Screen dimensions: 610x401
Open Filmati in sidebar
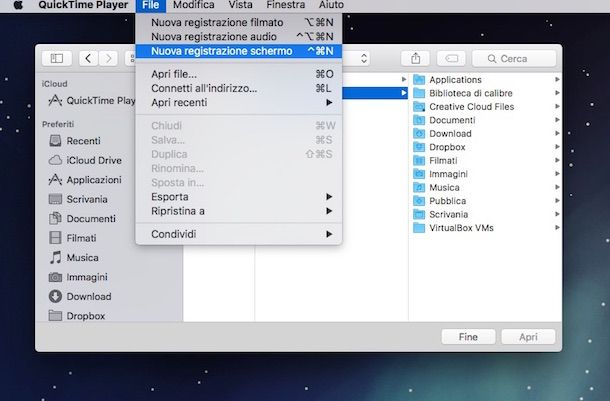click(73, 238)
